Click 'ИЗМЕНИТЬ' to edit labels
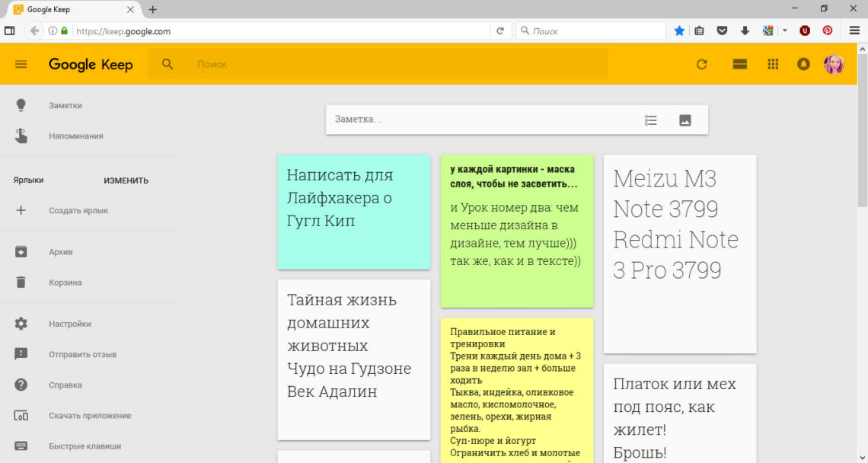Viewport: 868px width, 463px height. [x=126, y=180]
